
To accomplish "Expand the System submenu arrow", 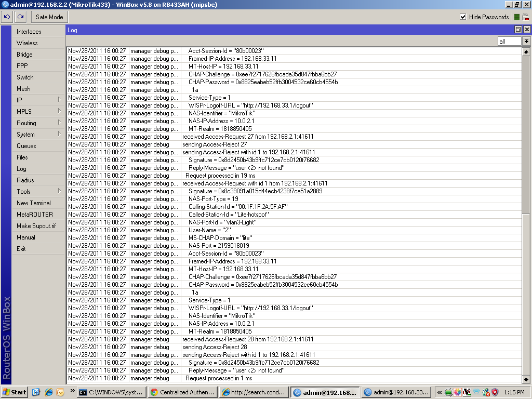I will 59,134.
